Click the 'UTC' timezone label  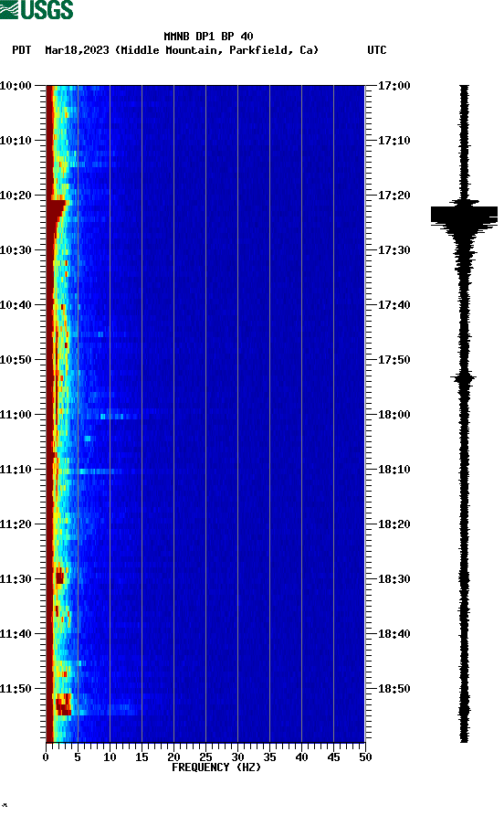(377, 50)
